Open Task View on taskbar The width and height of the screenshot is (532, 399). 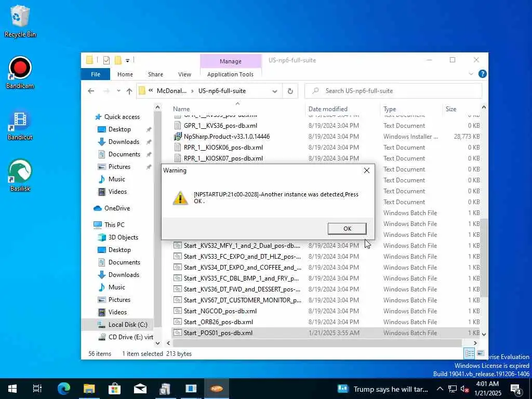tap(37, 389)
